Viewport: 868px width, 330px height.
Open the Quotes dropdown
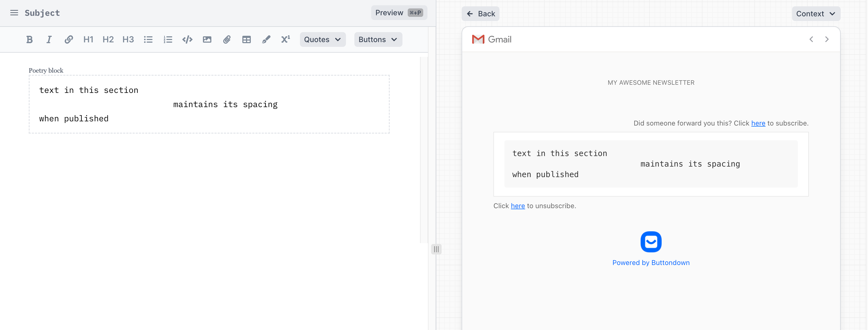(323, 39)
